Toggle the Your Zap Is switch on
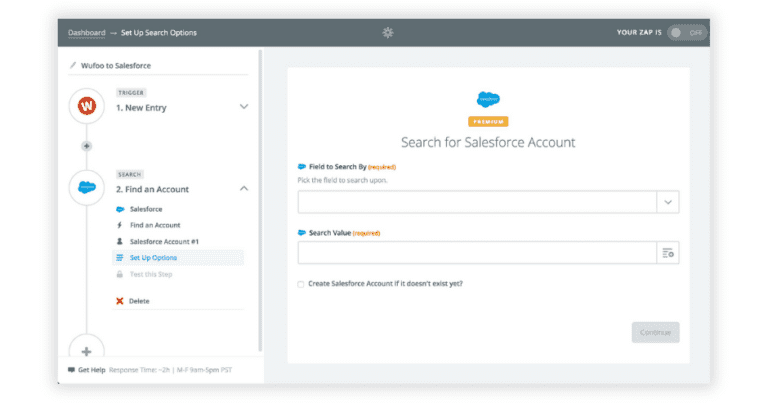 (686, 33)
